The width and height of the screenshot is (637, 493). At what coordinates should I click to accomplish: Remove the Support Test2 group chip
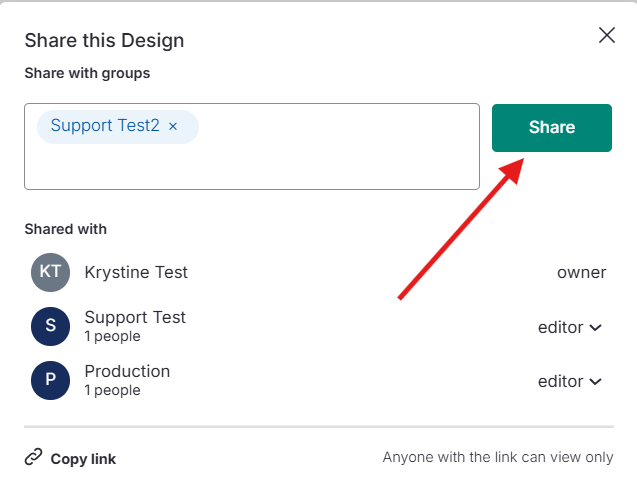tap(173, 127)
